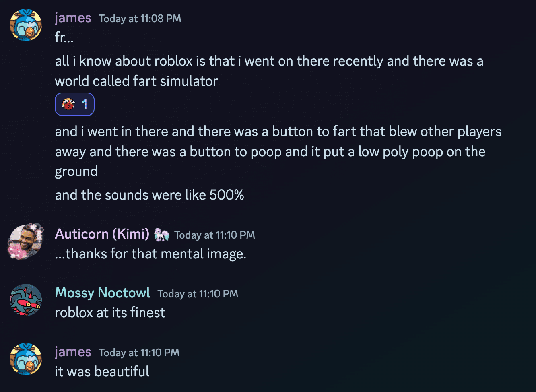Screen dimensions: 536x392
Task: Open james's avatar beside 'it was beautiful'
Action: [x=26, y=359]
